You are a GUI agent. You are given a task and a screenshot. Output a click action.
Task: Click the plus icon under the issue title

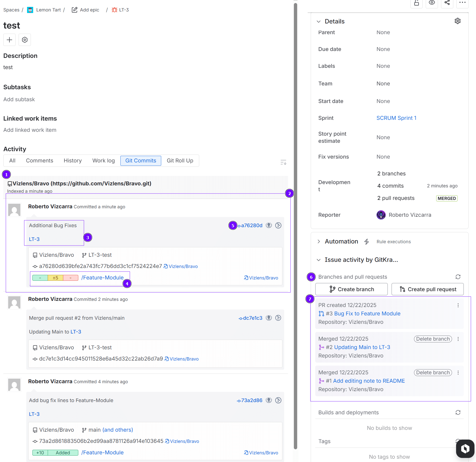point(9,40)
